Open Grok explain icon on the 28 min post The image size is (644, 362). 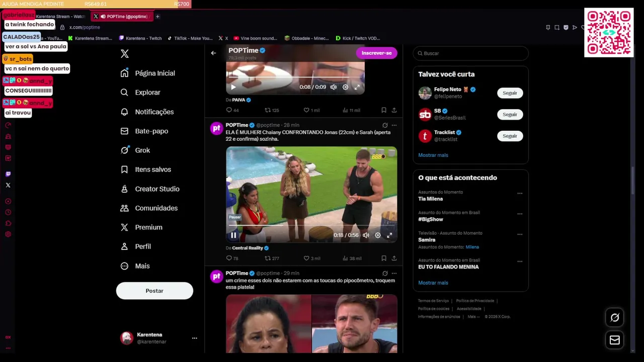[x=385, y=125]
